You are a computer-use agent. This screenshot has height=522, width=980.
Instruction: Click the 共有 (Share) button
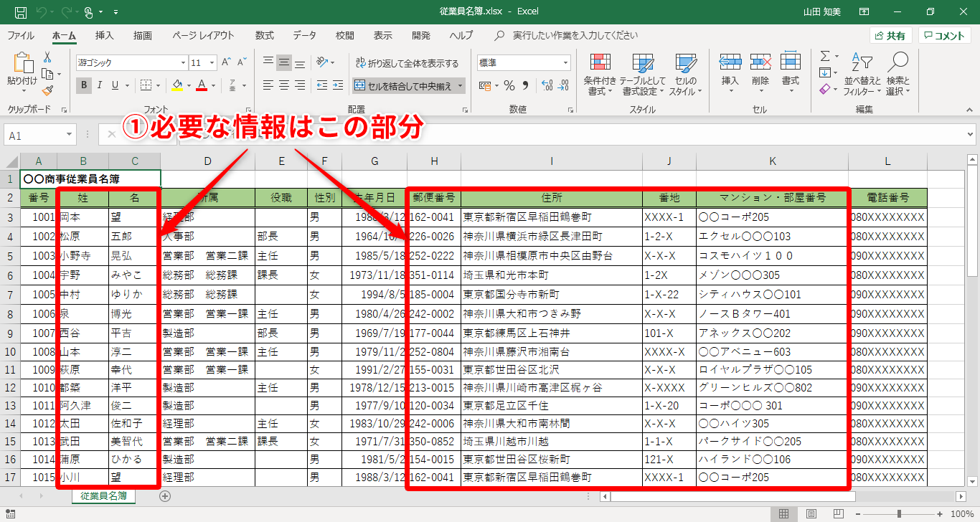pos(890,36)
